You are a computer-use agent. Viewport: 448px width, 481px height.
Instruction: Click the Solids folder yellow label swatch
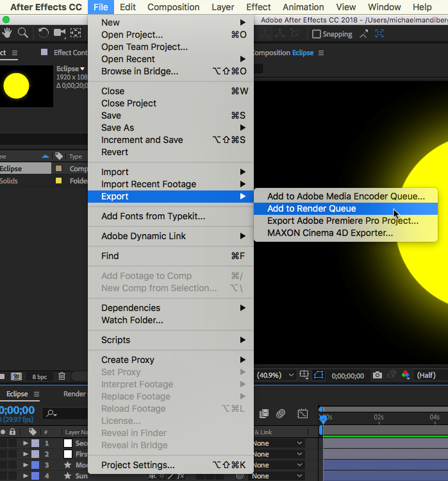[x=59, y=181]
